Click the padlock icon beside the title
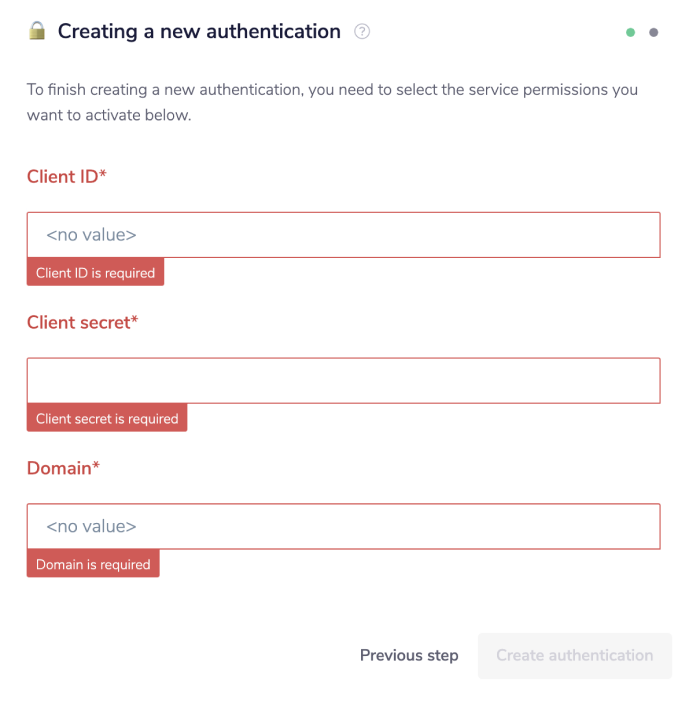 tap(37, 31)
